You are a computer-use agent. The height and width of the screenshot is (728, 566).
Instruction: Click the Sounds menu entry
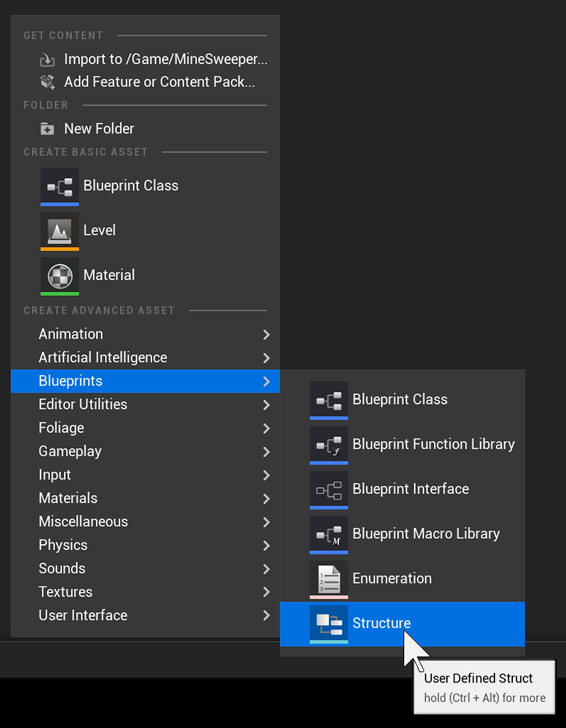pos(145,569)
